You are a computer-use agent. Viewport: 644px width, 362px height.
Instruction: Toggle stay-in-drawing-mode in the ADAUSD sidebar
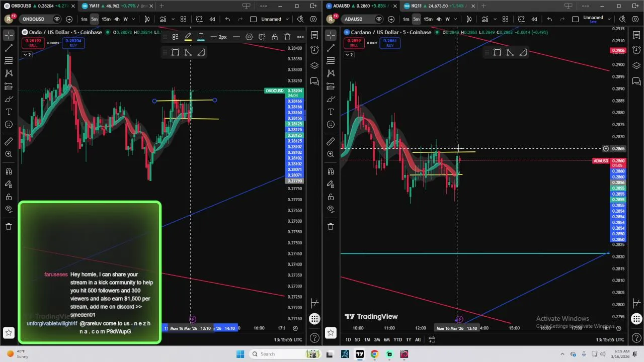331,184
